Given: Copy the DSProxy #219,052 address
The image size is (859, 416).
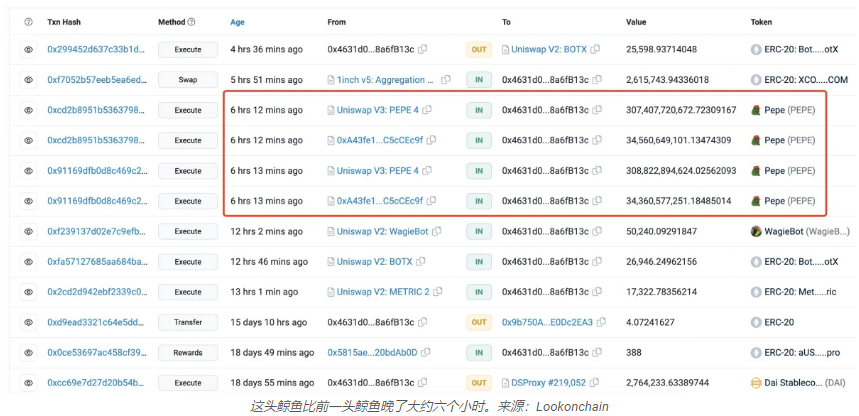Looking at the screenshot, I should point(594,383).
